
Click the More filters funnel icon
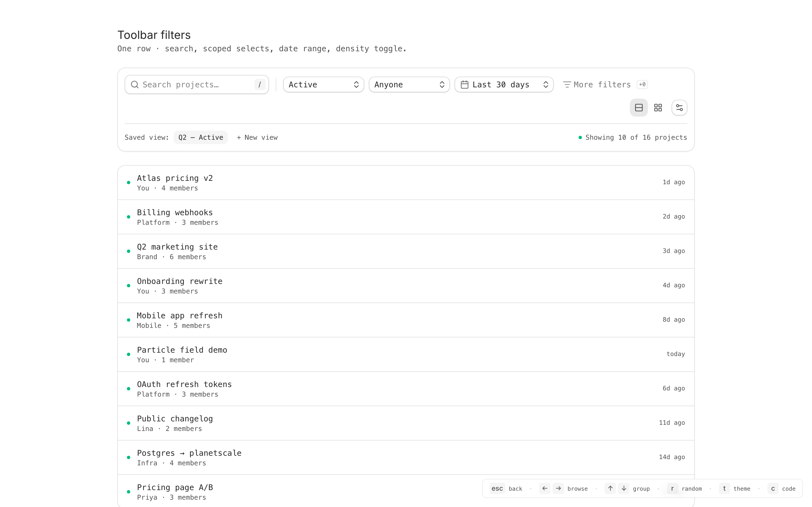tap(567, 84)
